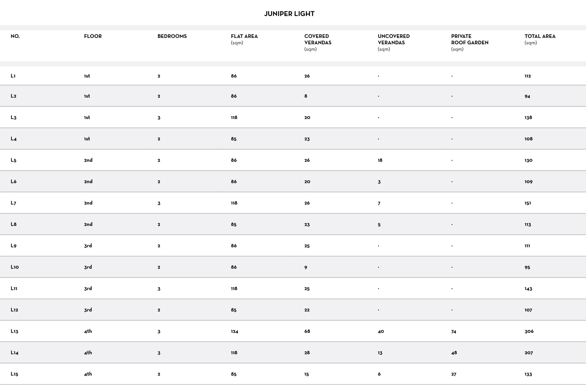The image size is (586, 392).
Task: Click the UNCOVERED VERANDAS header
Action: click(393, 39)
